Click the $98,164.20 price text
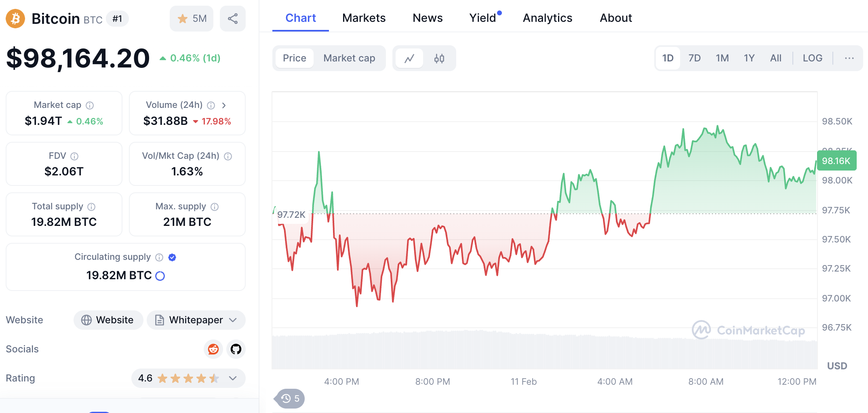The width and height of the screenshot is (868, 413). (78, 58)
